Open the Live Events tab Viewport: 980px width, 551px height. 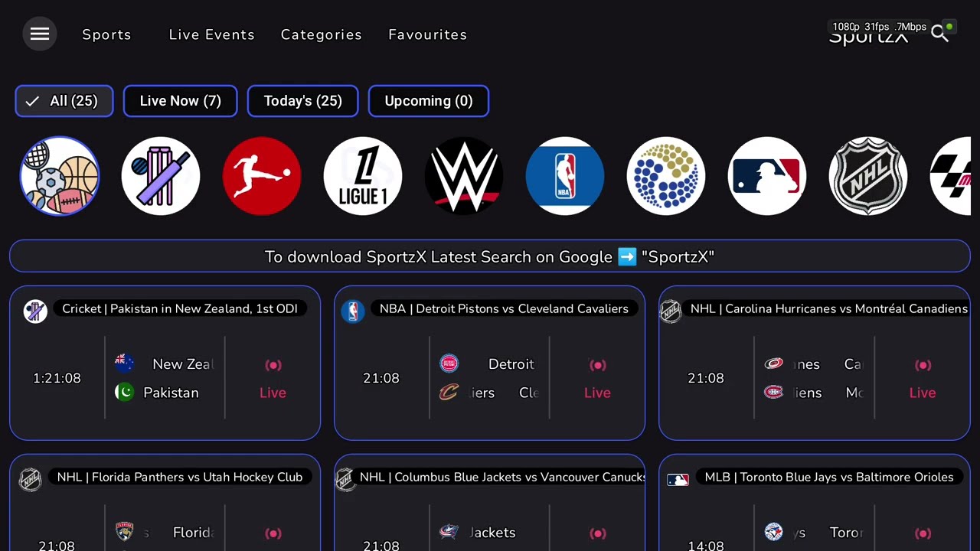211,34
